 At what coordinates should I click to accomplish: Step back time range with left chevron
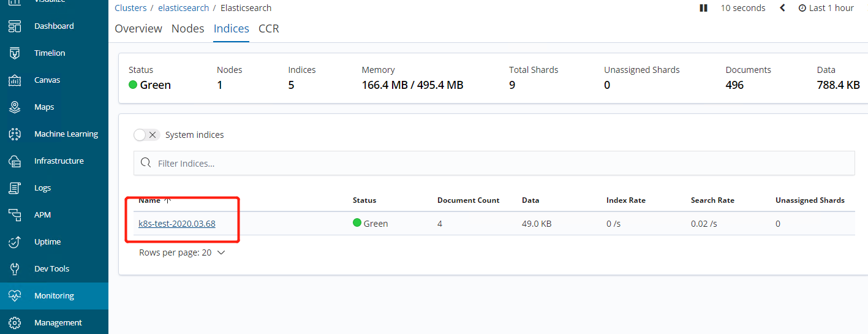tap(782, 8)
